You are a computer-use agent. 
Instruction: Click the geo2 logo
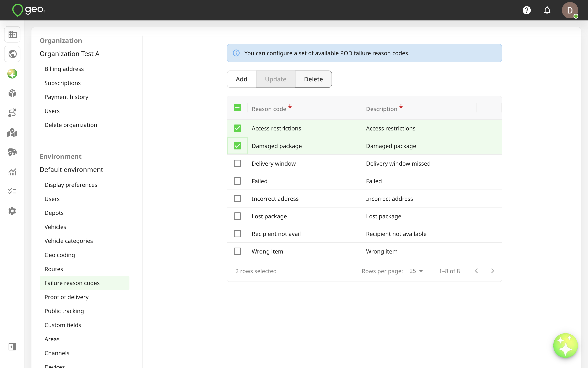tap(29, 10)
